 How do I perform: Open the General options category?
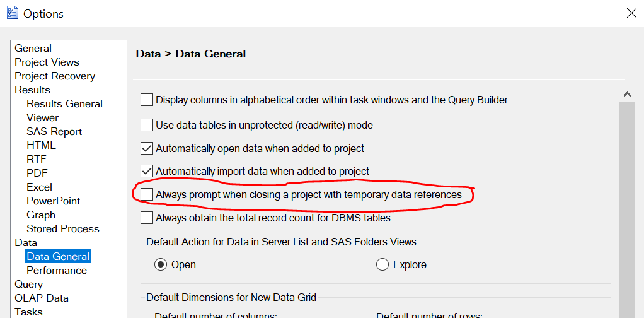(x=33, y=48)
